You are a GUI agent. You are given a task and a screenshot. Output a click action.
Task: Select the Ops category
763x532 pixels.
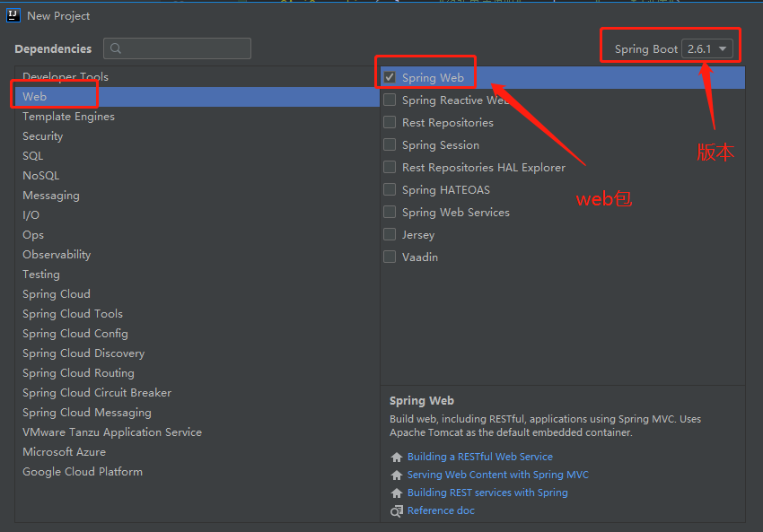click(x=197, y=235)
